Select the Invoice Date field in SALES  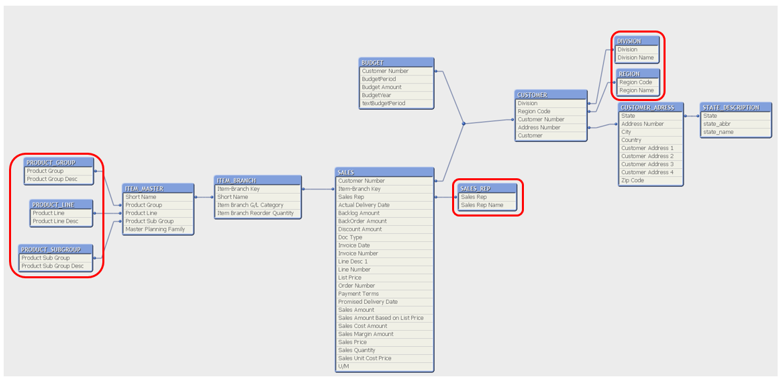pyautogui.click(x=384, y=246)
